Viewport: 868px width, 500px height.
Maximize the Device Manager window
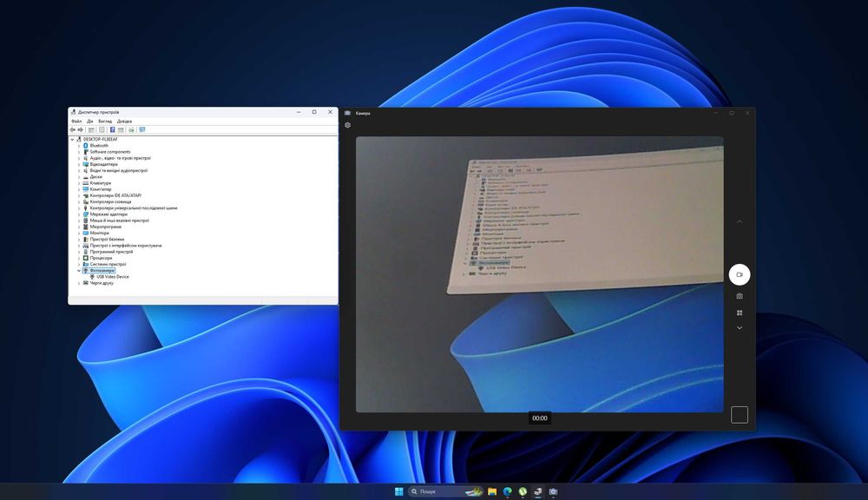coord(314,112)
